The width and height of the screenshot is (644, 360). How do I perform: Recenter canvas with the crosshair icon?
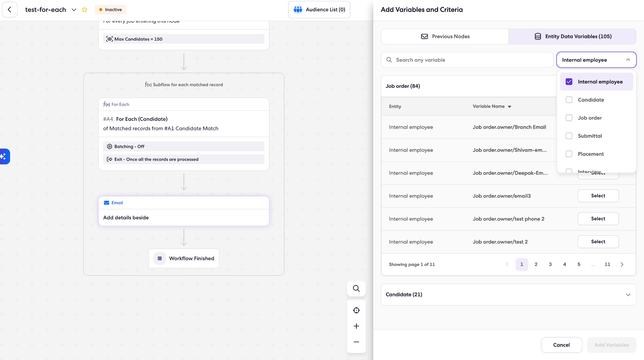(356, 310)
